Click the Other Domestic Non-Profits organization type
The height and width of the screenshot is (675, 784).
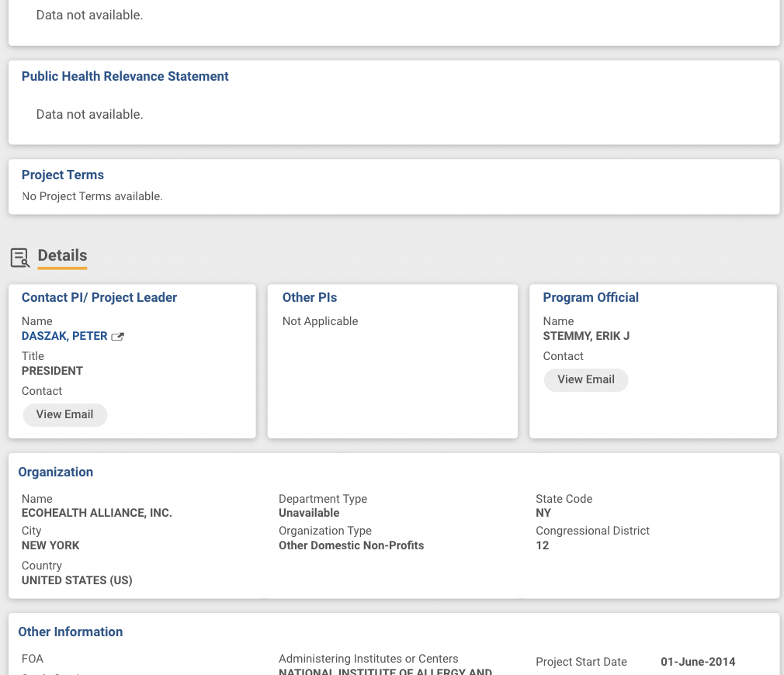[352, 545]
